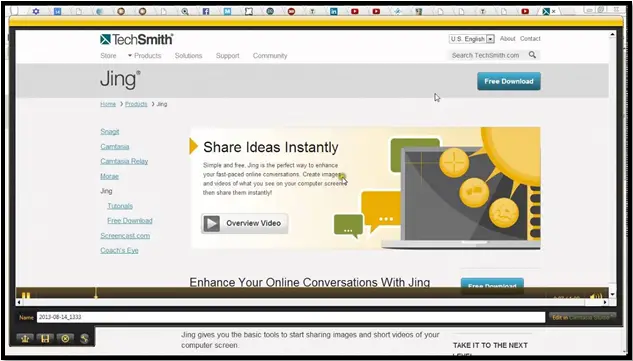
Task: Open the U.S. English language dropdown
Action: (x=472, y=39)
